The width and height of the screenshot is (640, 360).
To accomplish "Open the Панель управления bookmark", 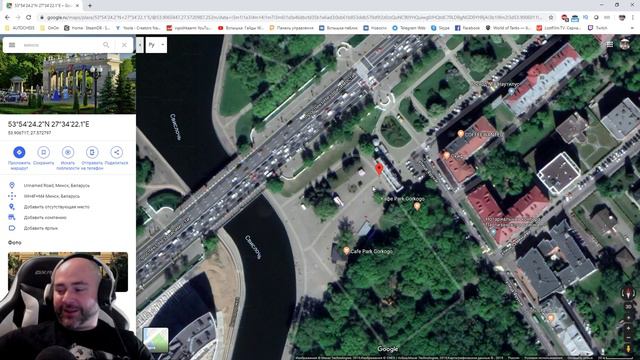I will (x=291, y=28).
